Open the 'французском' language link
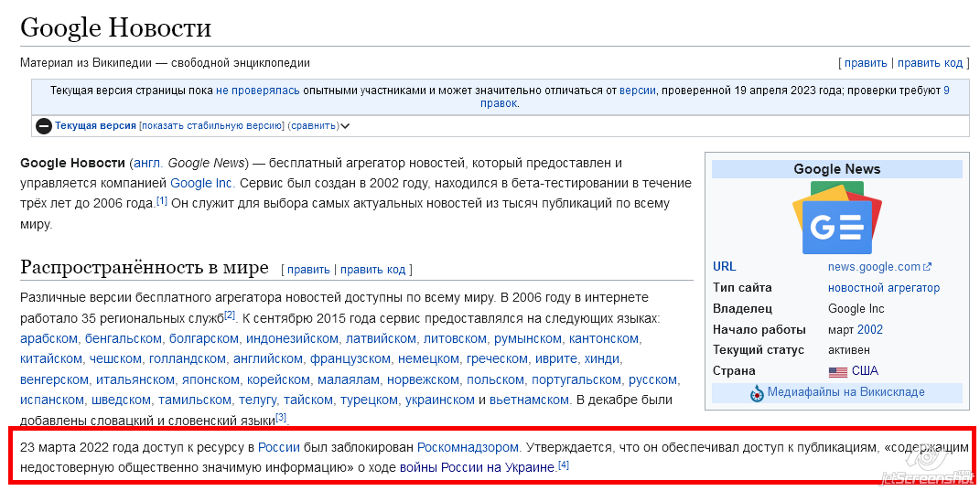 coord(350,359)
